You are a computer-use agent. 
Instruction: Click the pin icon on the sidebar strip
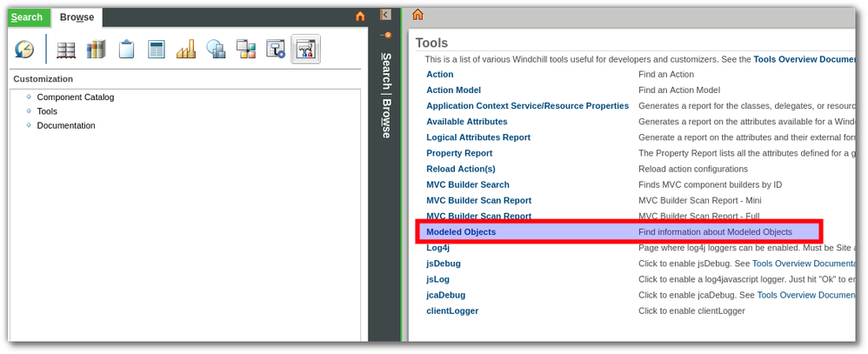point(387,35)
